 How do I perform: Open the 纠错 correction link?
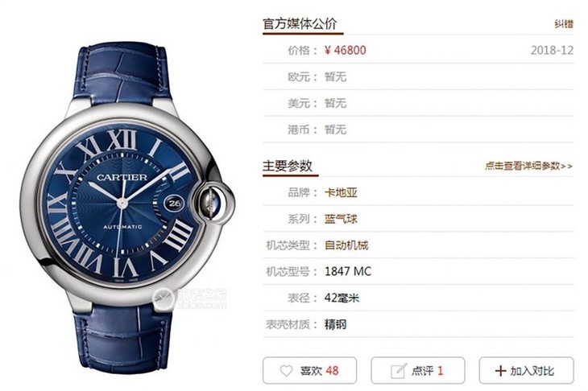564,24
